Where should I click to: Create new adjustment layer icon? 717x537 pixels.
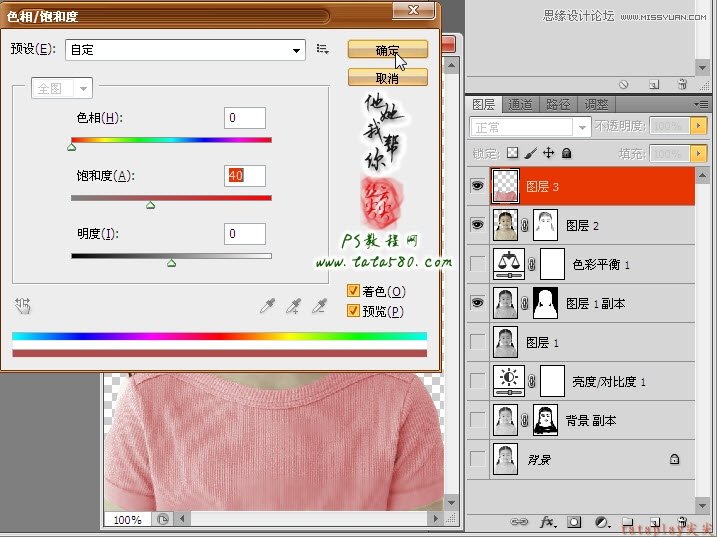click(602, 522)
